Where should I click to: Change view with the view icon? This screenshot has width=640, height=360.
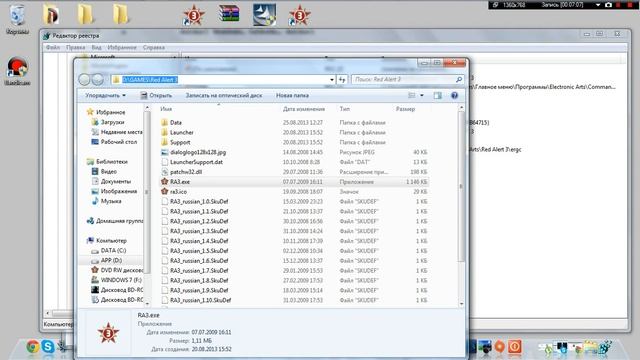tap(411, 96)
